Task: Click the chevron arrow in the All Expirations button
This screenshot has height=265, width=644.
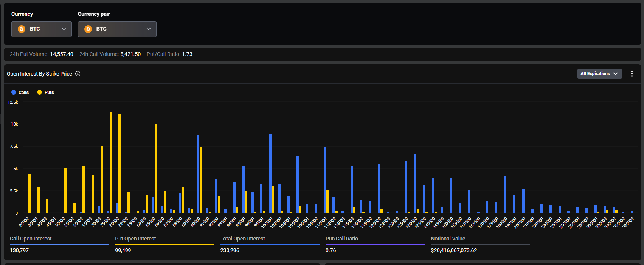Action: [x=615, y=74]
